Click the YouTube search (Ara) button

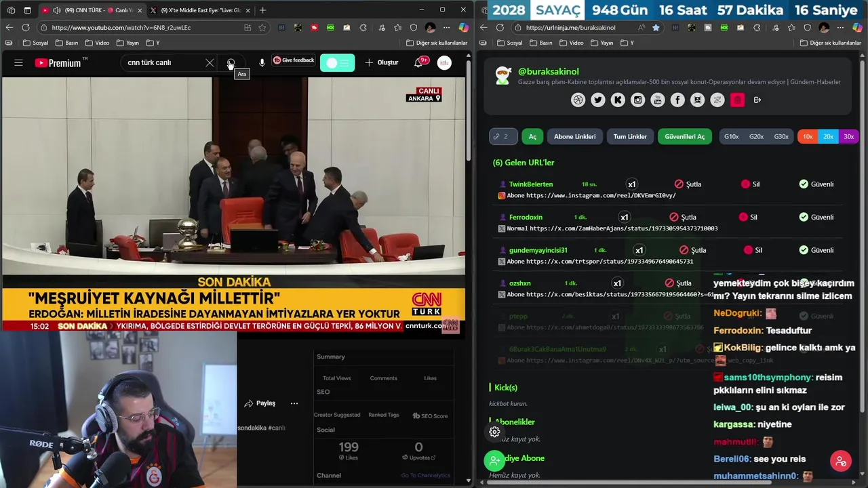[x=231, y=62]
